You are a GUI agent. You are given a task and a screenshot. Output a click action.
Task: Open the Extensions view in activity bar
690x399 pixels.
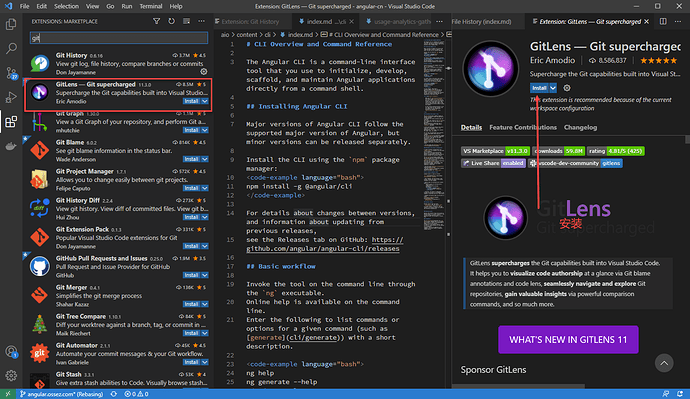[11, 121]
